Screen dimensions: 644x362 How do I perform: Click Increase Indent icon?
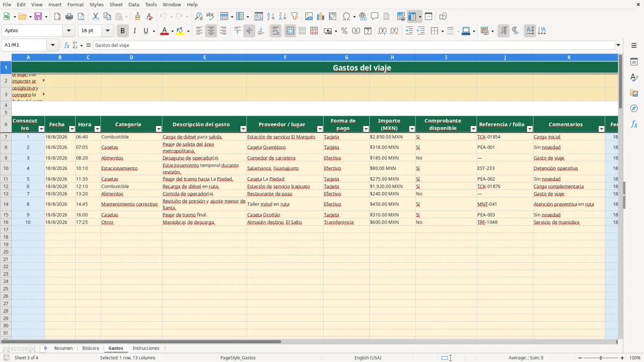[409, 31]
